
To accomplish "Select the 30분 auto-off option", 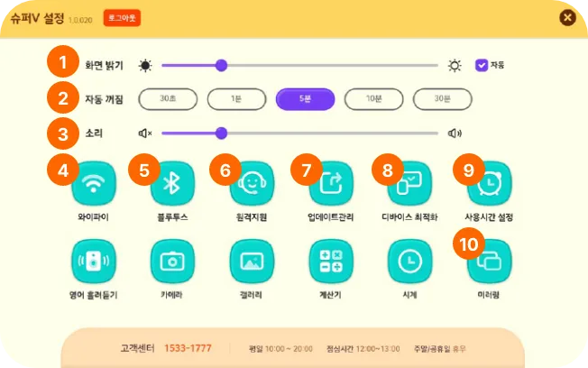I will tap(442, 98).
